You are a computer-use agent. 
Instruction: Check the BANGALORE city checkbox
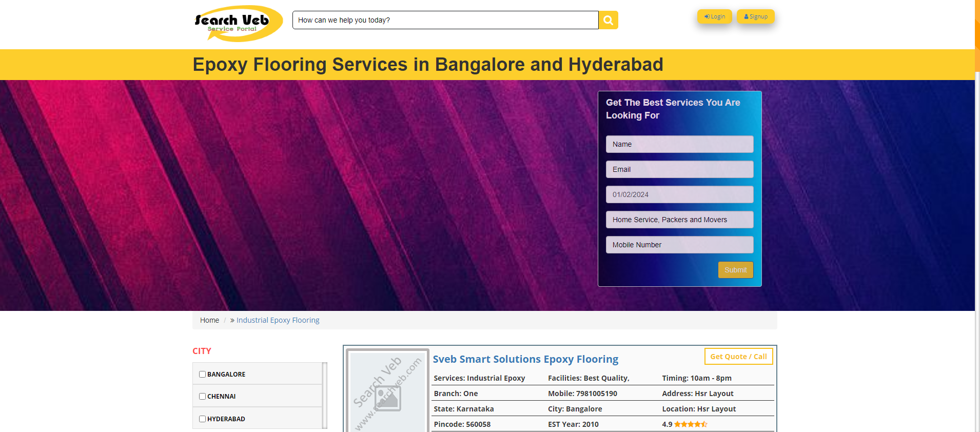tap(203, 375)
